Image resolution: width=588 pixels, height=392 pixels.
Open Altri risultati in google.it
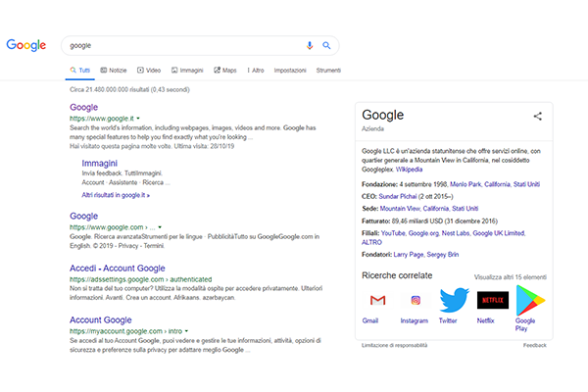pos(116,195)
